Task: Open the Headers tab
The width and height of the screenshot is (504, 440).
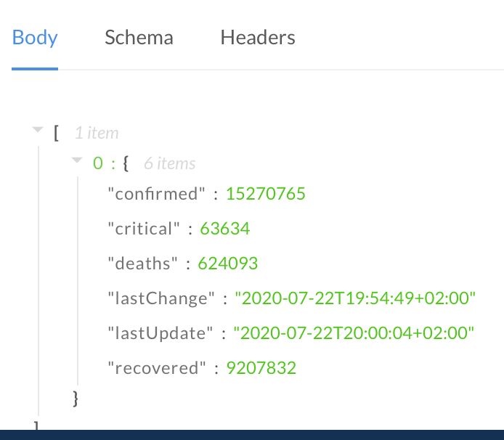Action: (x=258, y=37)
